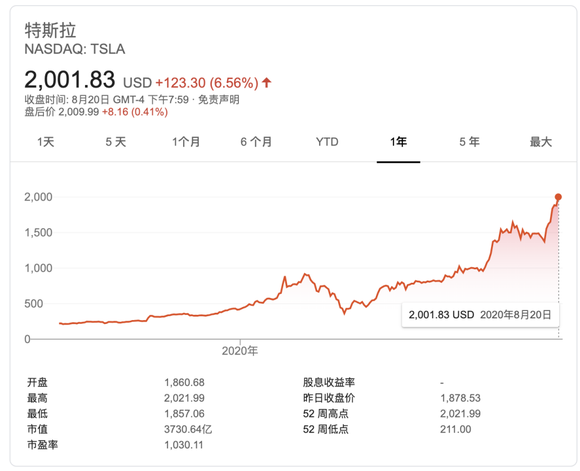Click the 52 周高点 value
Image resolution: width=580 pixels, height=471 pixels.
[x=460, y=414]
